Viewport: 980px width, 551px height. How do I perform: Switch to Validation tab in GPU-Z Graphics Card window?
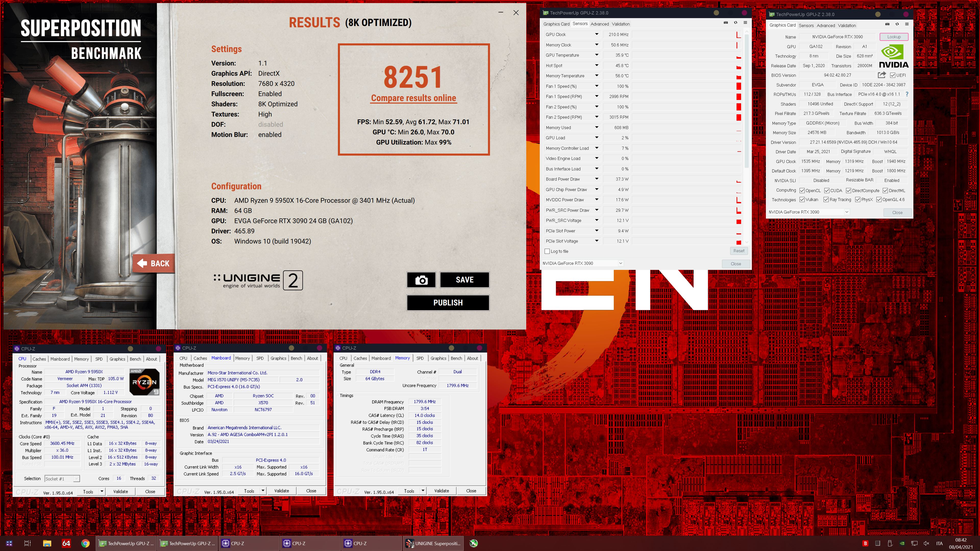coord(847,26)
